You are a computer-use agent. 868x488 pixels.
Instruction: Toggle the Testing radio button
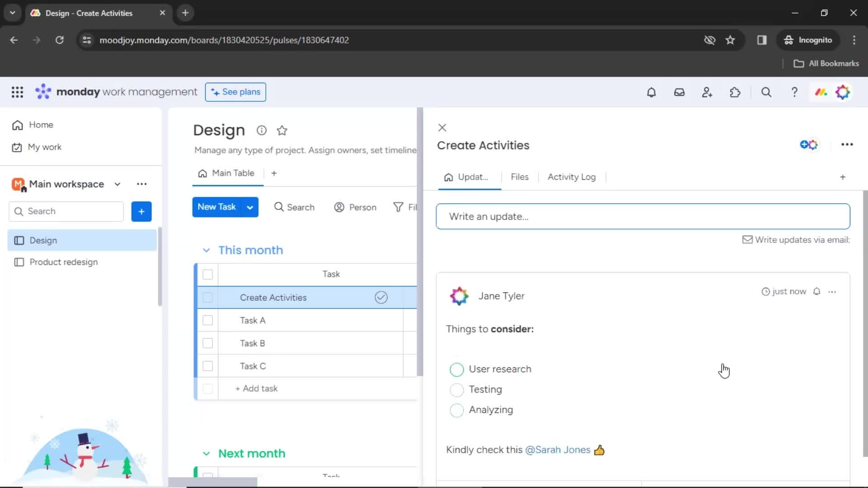(457, 389)
